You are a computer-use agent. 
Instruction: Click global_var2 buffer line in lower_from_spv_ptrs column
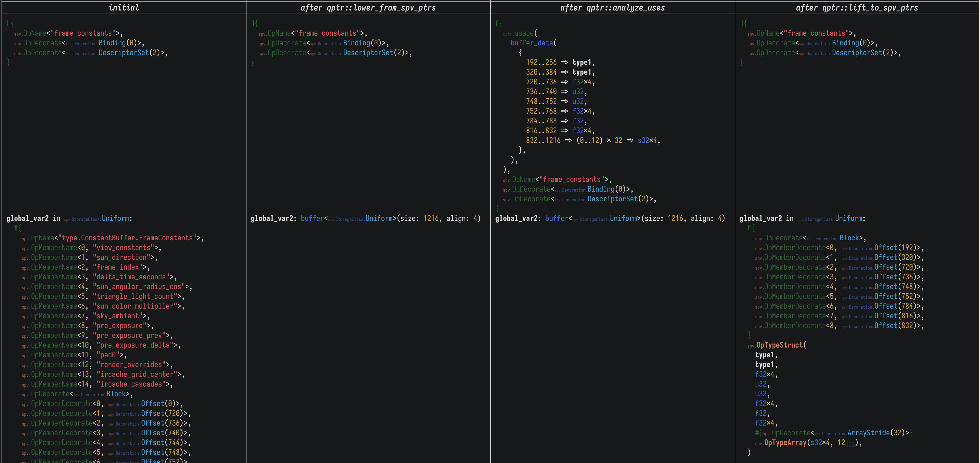tap(366, 219)
